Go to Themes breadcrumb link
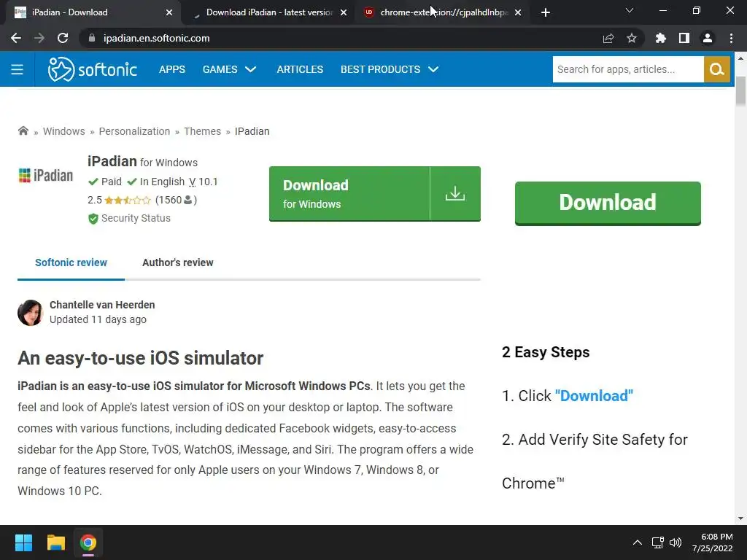Screen dimensions: 747x560 [203, 131]
